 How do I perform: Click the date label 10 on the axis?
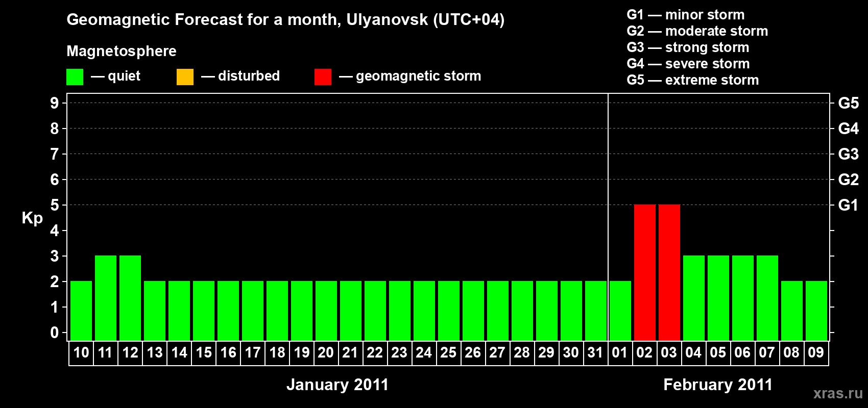[x=81, y=353]
